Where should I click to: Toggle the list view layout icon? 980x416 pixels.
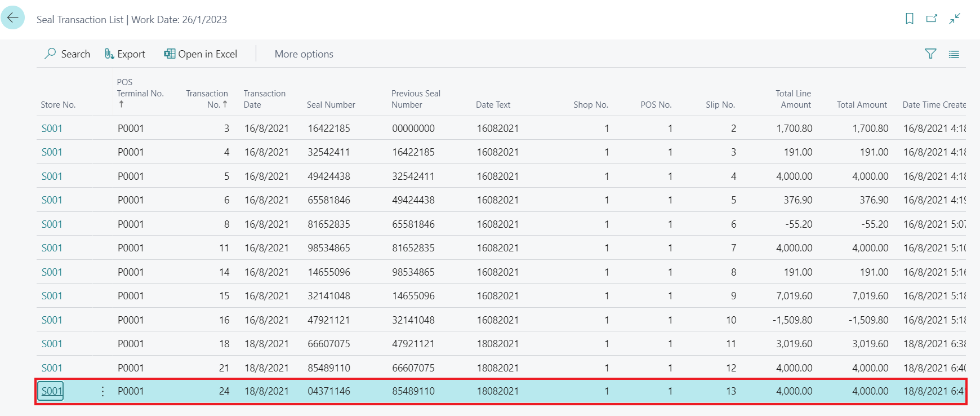(x=954, y=54)
